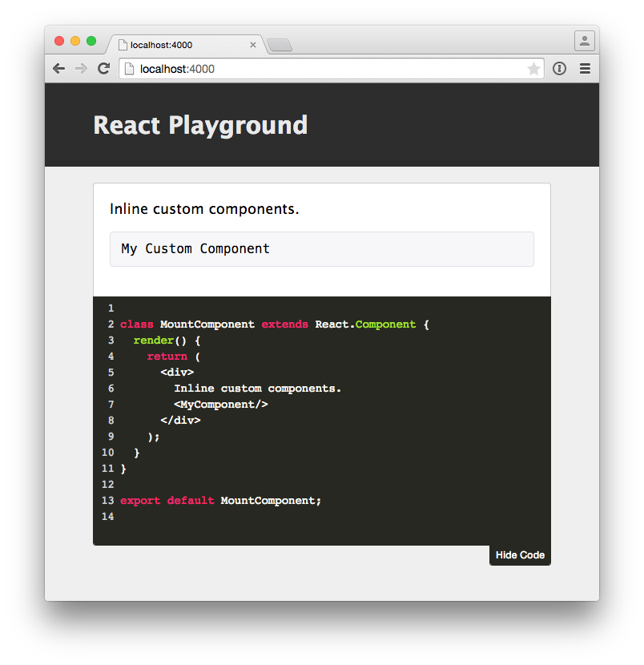Viewport: 644px width, 665px height.
Task: Click the Inline custom components heading
Action: (203, 209)
